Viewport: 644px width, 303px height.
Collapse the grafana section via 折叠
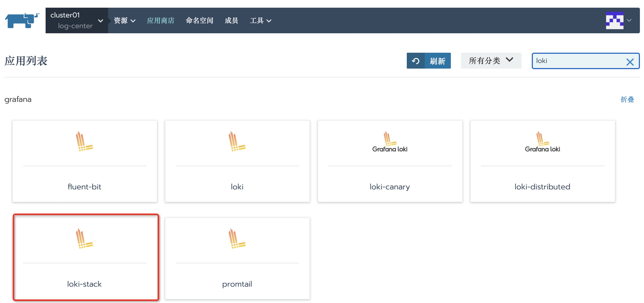[627, 100]
